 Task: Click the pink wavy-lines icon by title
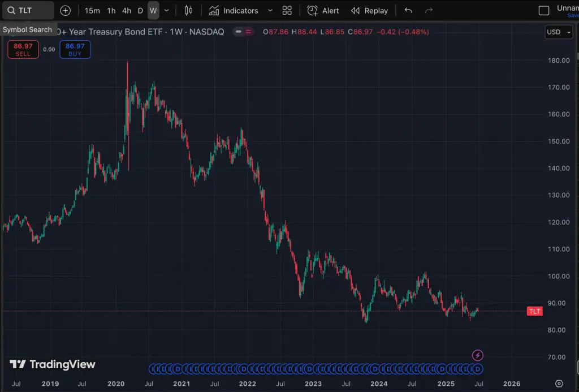[248, 32]
